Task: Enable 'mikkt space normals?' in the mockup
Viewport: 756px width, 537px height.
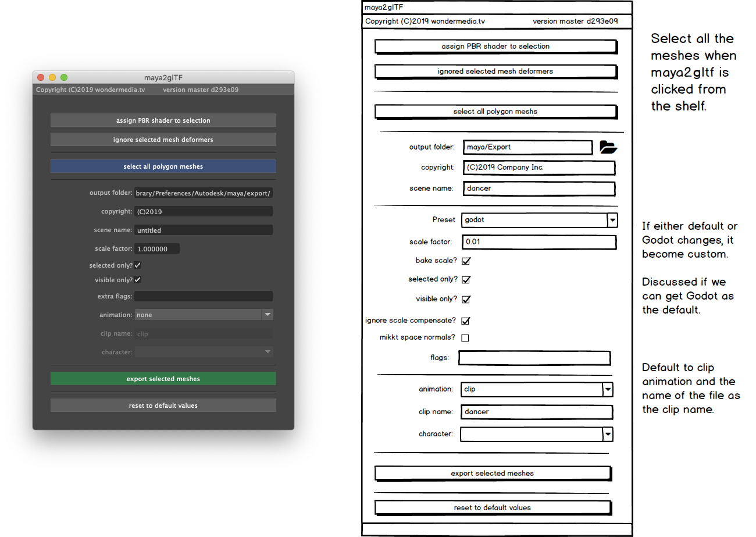Action: [465, 337]
